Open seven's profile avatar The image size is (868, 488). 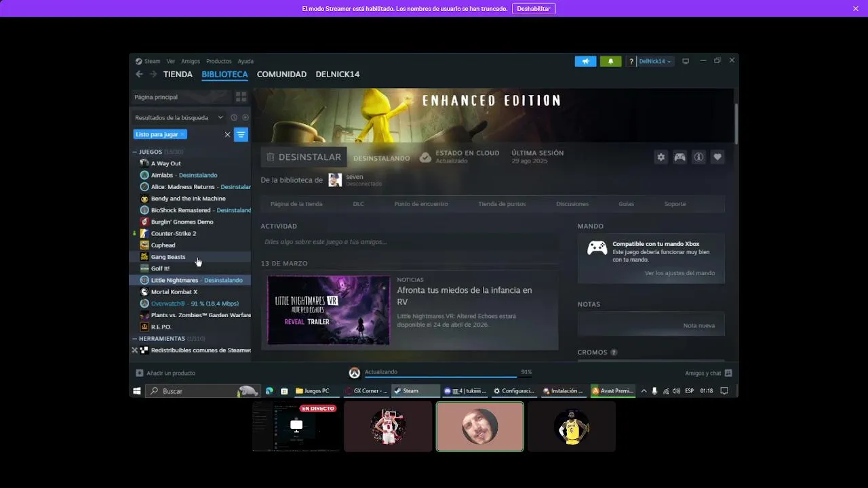[335, 180]
